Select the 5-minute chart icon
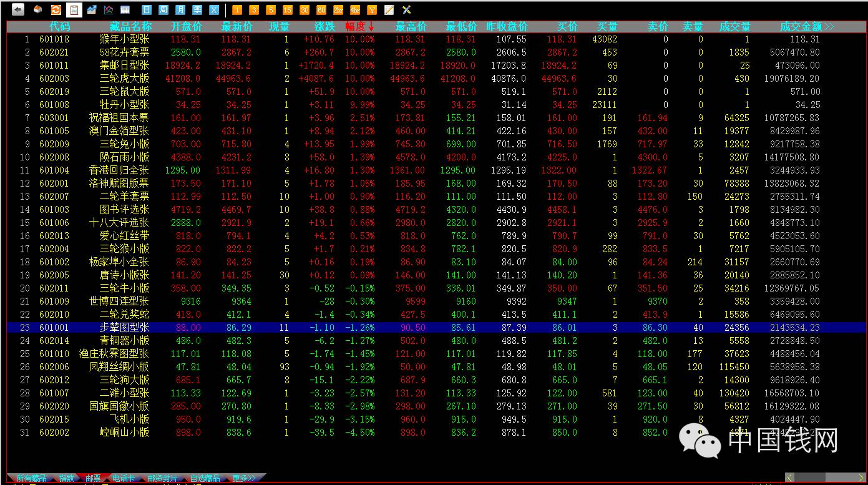The height and width of the screenshot is (485, 868). 271,10
